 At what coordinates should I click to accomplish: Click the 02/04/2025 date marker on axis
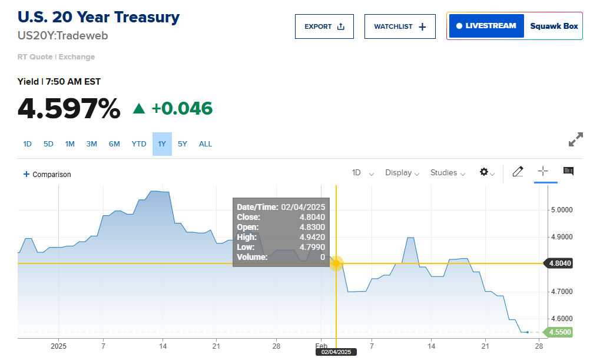[x=336, y=352]
